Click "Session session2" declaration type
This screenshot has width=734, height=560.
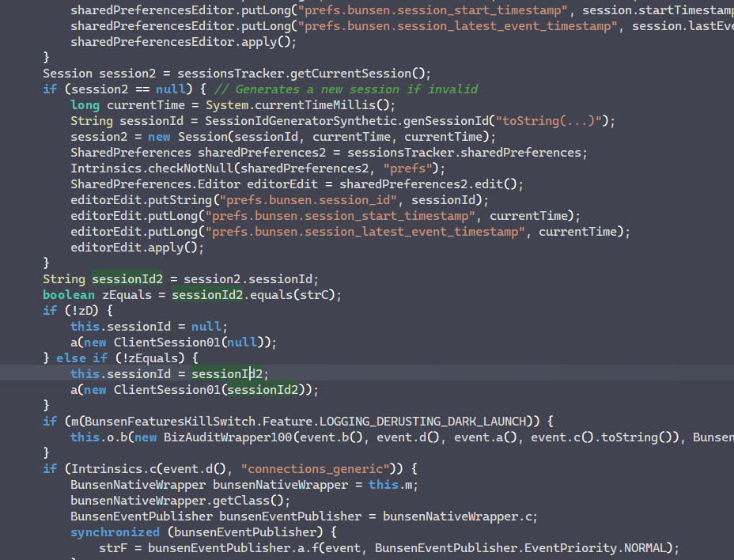point(68,74)
